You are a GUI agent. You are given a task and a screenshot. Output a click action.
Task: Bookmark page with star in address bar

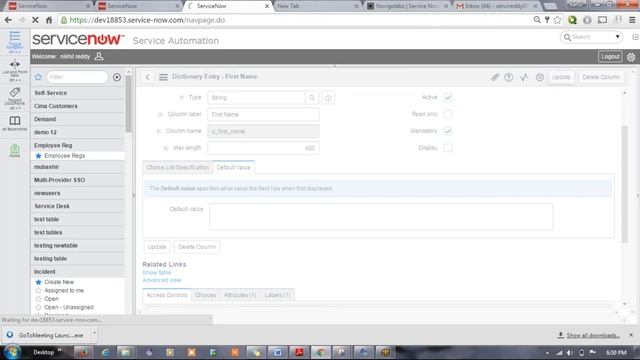point(557,20)
